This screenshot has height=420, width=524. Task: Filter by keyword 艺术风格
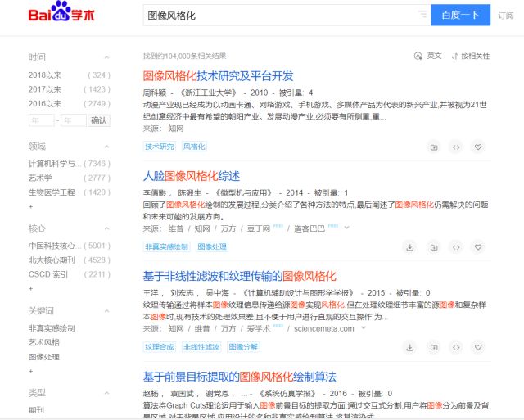[43, 342]
